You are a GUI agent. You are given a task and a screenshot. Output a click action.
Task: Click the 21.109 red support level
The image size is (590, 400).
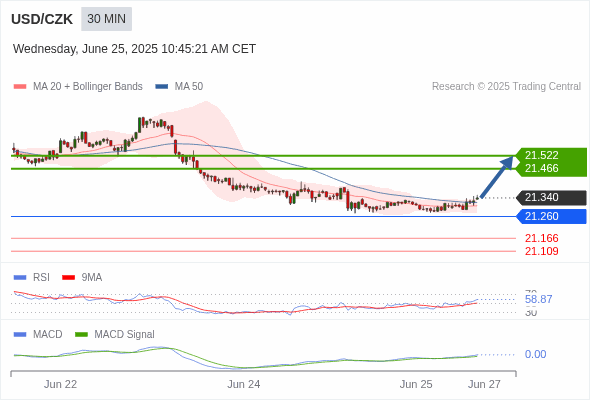coord(541,251)
